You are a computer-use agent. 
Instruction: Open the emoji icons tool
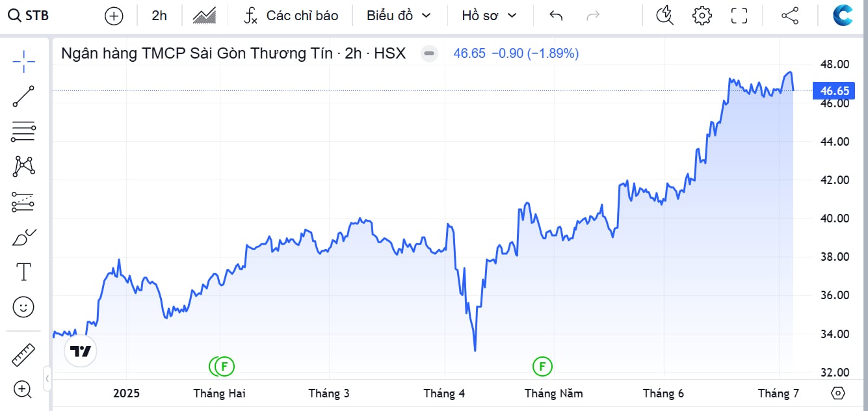(x=24, y=307)
